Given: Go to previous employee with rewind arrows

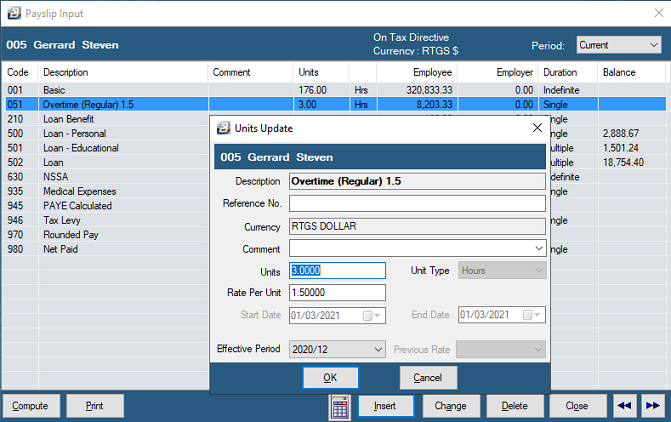Looking at the screenshot, I should pos(624,406).
